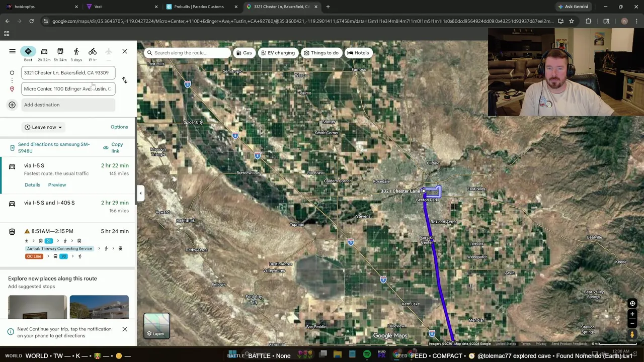
Task: Select the via I-5 S and I-405 S route
Action: tap(68, 207)
